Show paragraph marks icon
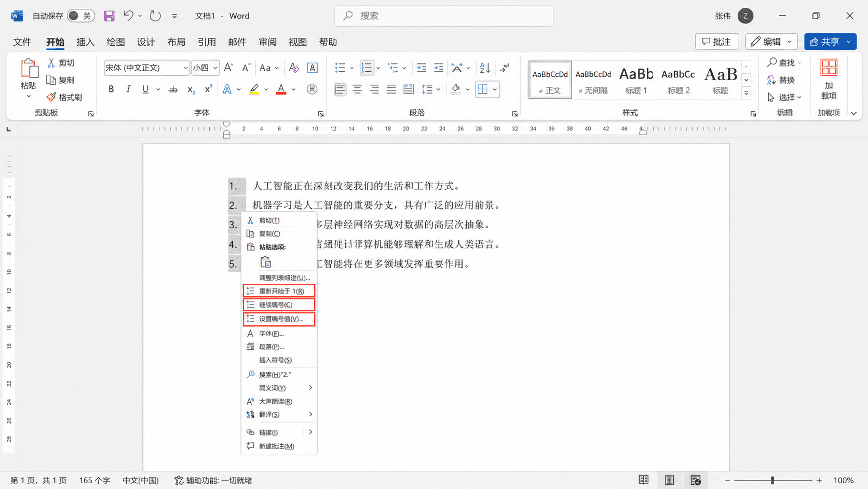 click(x=505, y=68)
